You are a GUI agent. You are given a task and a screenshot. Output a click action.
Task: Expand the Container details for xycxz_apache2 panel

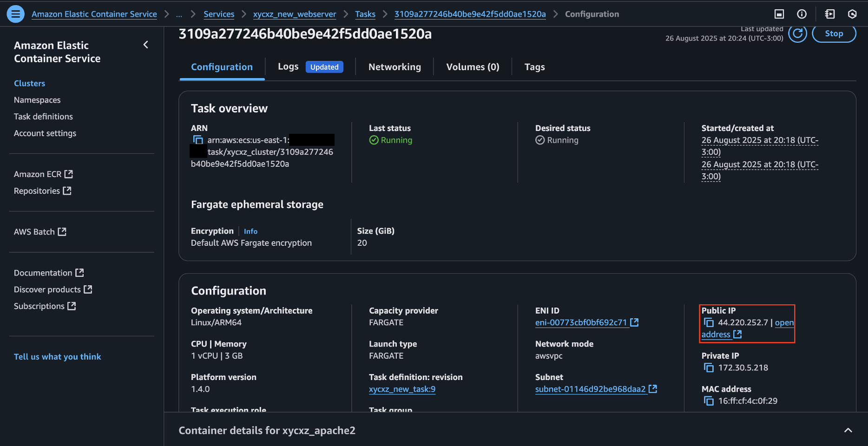[848, 430]
